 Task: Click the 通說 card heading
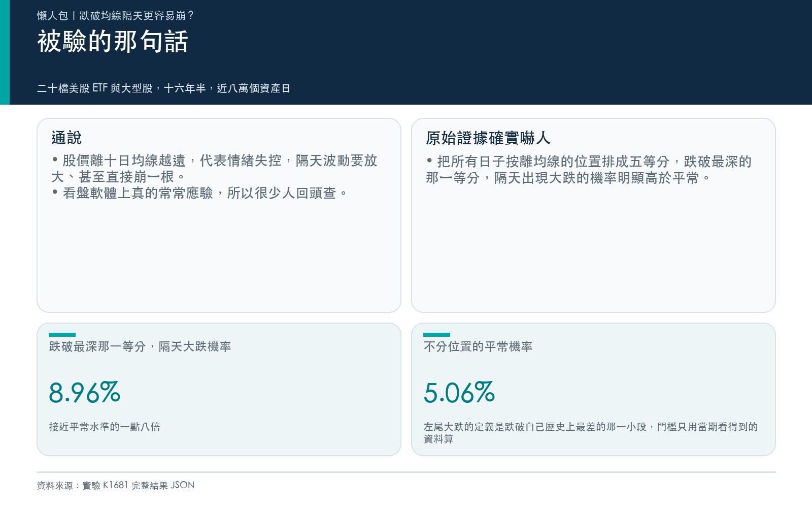66,138
